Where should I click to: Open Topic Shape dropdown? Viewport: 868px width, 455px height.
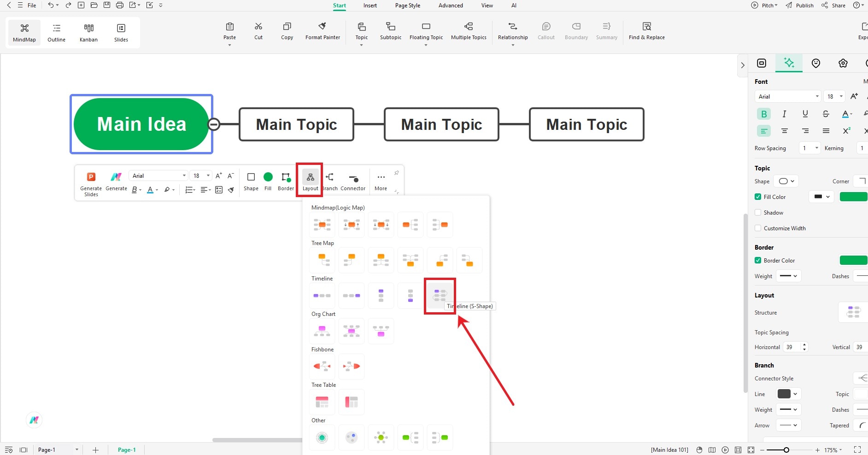786,181
